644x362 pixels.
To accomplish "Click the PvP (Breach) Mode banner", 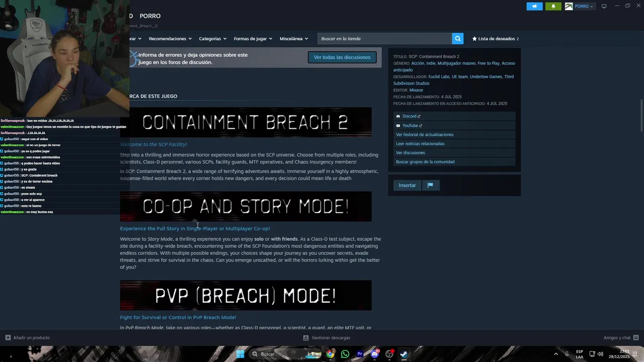I will coord(246,296).
